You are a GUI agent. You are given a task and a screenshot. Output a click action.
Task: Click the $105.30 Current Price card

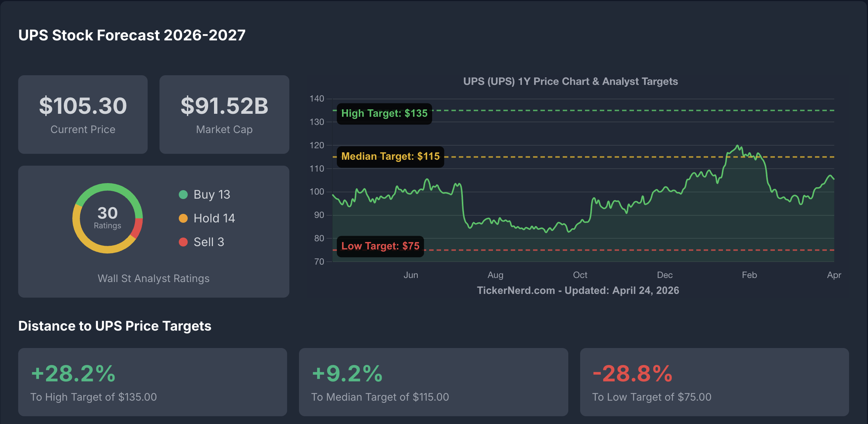[x=83, y=114]
